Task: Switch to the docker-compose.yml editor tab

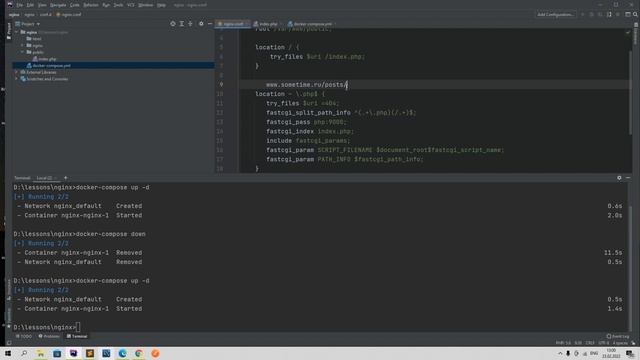Action: pyautogui.click(x=312, y=24)
